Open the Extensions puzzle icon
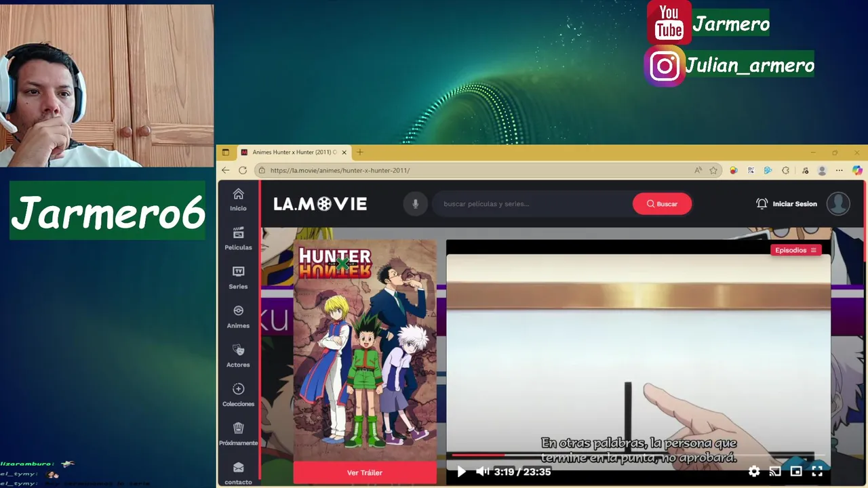 (x=786, y=171)
